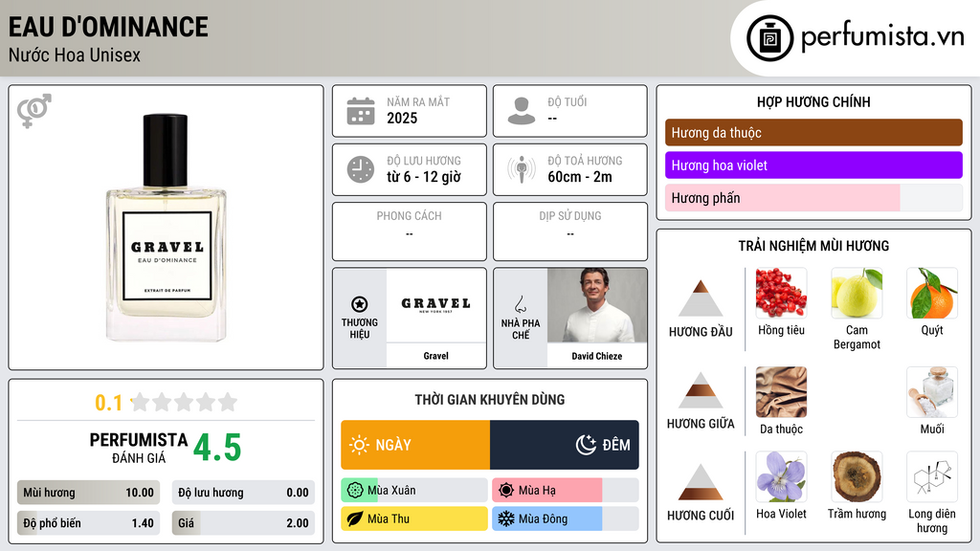The image size is (980, 551).
Task: Click the nose perfumer icon
Action: (x=520, y=304)
